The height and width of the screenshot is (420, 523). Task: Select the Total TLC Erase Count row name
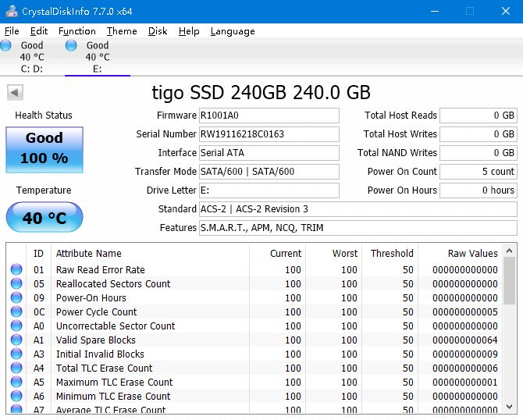[x=104, y=368]
